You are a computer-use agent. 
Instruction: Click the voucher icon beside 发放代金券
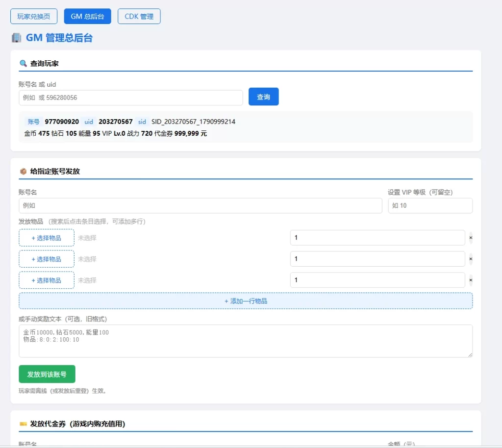pyautogui.click(x=23, y=424)
